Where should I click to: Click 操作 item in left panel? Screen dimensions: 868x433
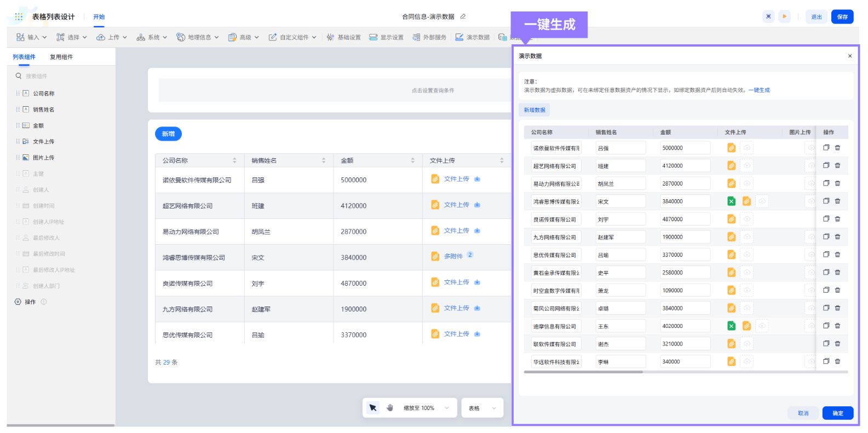tap(30, 302)
